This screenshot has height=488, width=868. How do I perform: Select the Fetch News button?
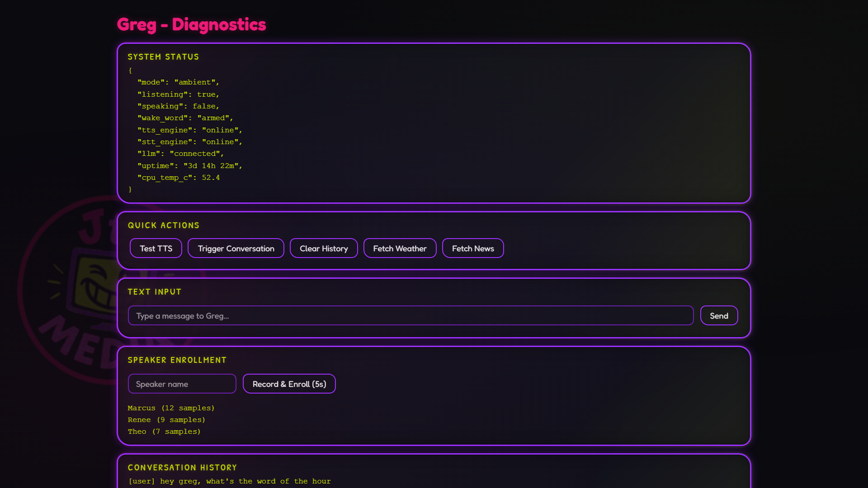point(473,248)
